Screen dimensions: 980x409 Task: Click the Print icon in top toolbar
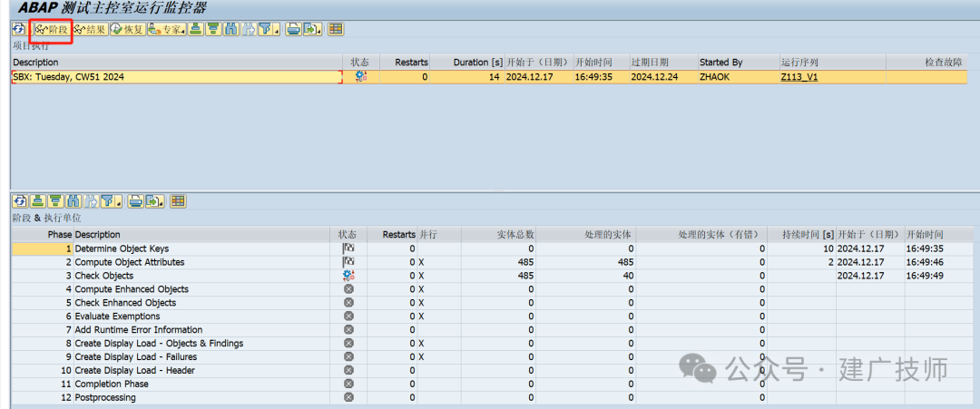[293, 29]
